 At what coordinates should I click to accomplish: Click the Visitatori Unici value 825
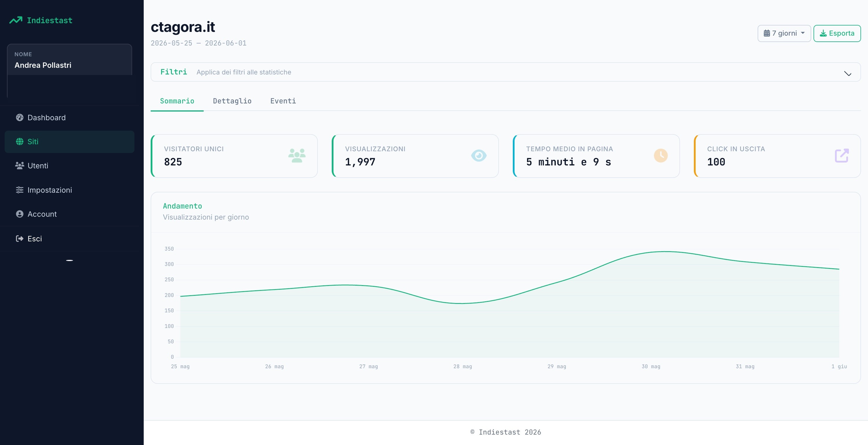(x=173, y=162)
